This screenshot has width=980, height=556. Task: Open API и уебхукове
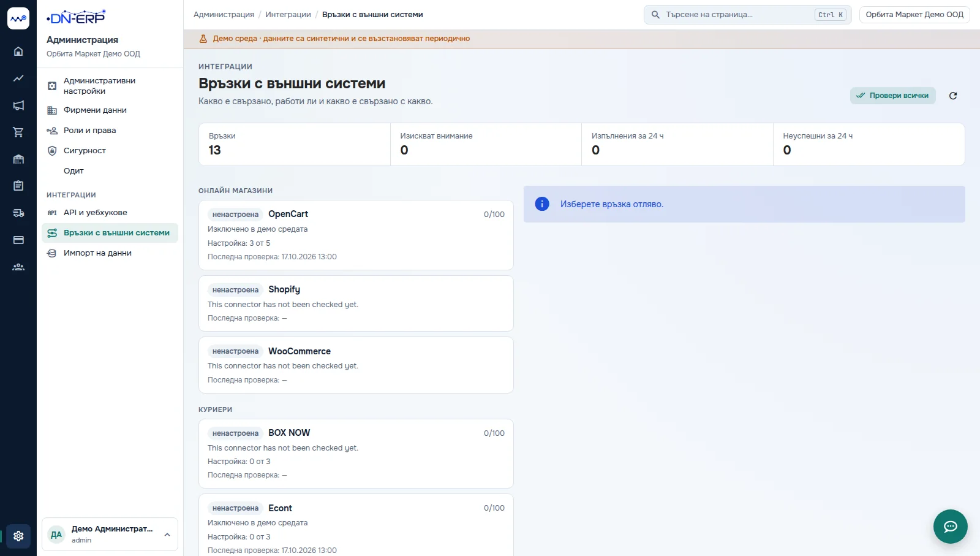[x=110, y=213]
